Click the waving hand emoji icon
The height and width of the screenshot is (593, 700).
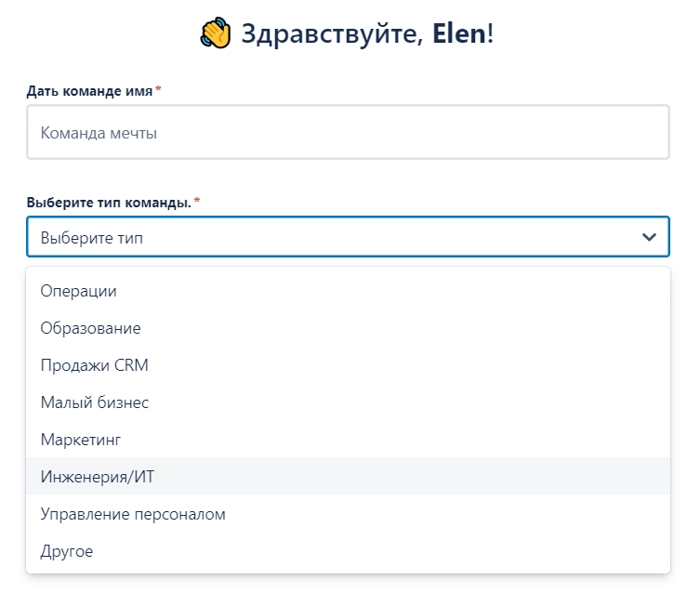[x=216, y=34]
